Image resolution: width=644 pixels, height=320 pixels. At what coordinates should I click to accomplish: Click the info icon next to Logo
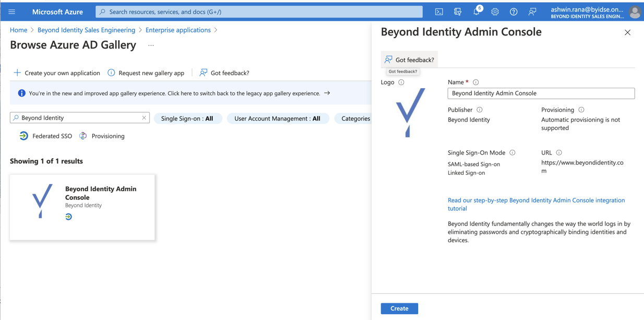401,82
